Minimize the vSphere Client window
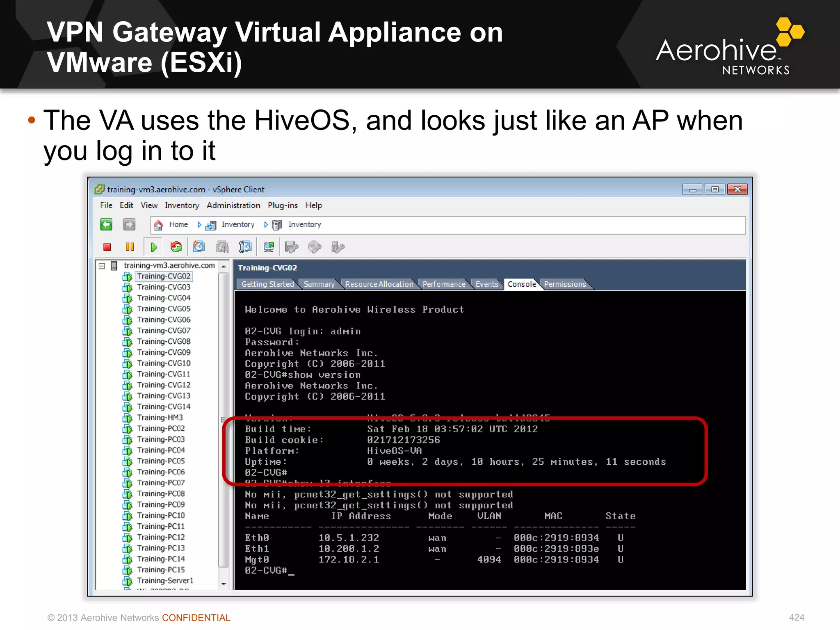Viewport: 840px width, 630px height. tap(693, 189)
